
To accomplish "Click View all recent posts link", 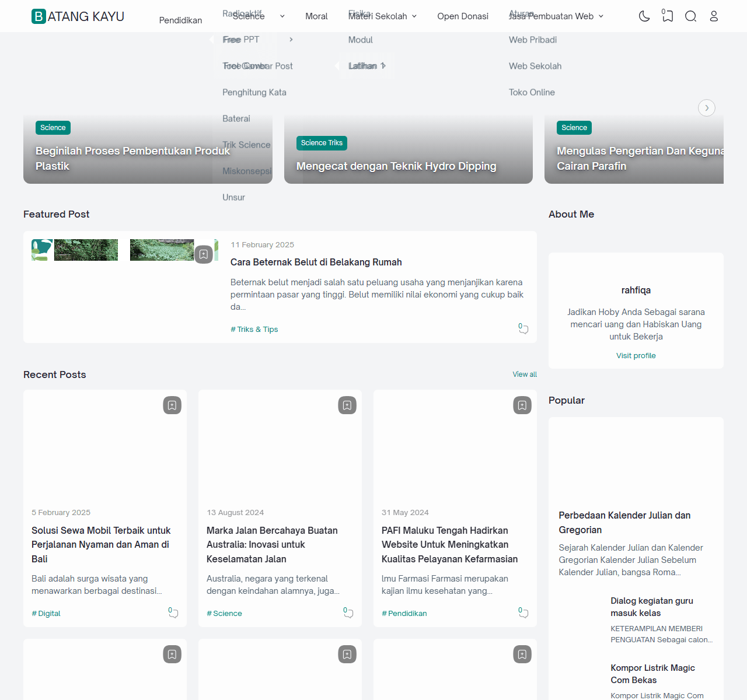I will coord(525,374).
